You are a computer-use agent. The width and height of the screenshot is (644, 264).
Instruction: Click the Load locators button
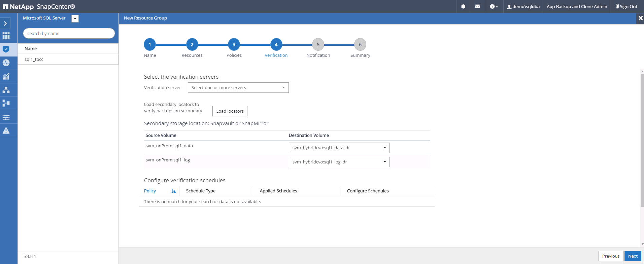(230, 111)
